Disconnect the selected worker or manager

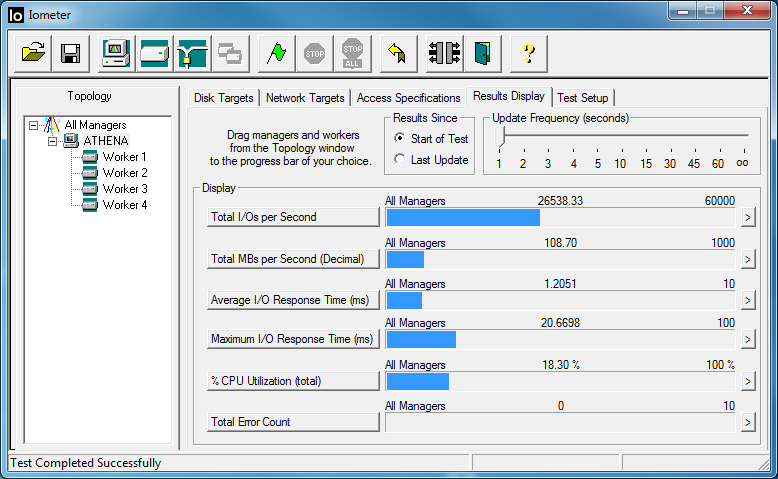[444, 53]
